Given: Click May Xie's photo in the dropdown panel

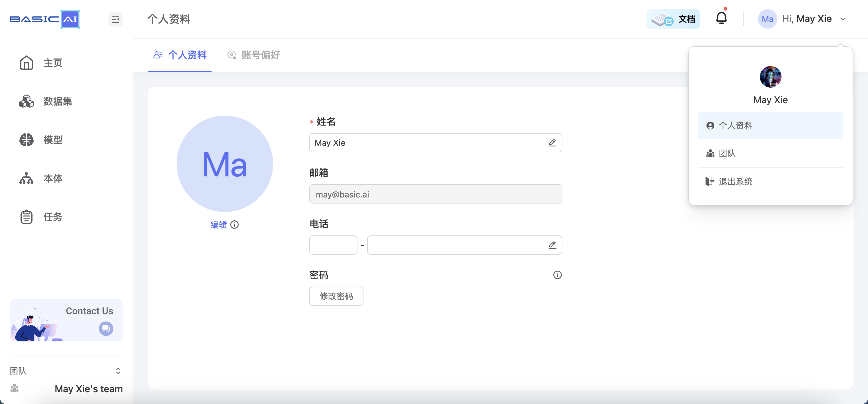Looking at the screenshot, I should (770, 77).
